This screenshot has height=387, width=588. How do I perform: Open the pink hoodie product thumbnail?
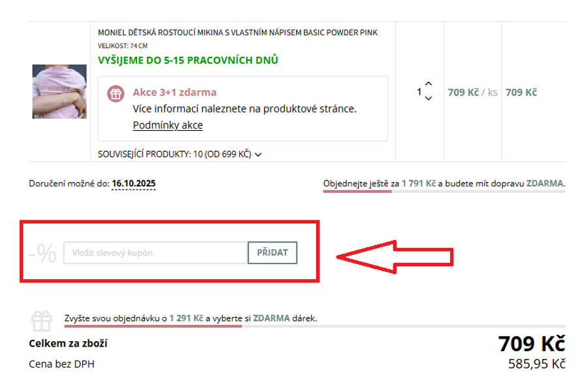click(x=59, y=92)
